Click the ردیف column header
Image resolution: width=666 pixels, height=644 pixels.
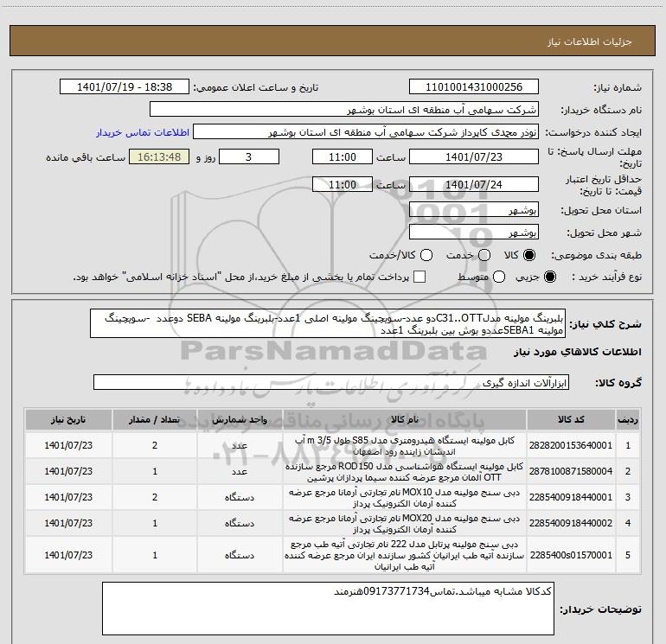[x=628, y=419]
